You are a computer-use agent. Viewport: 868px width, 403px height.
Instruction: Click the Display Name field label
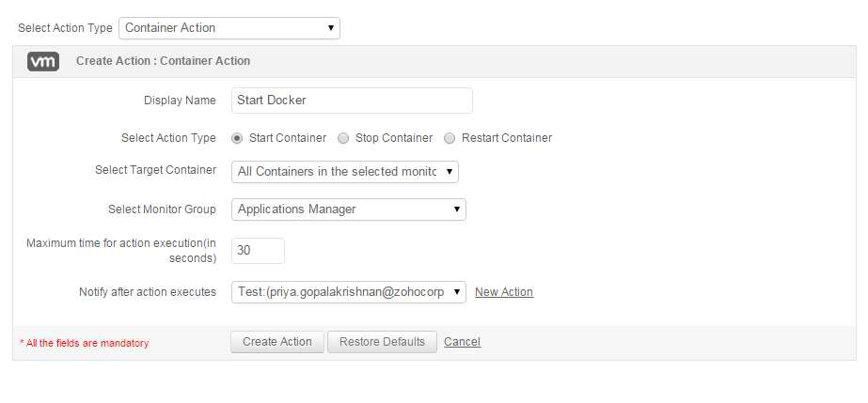pyautogui.click(x=180, y=101)
